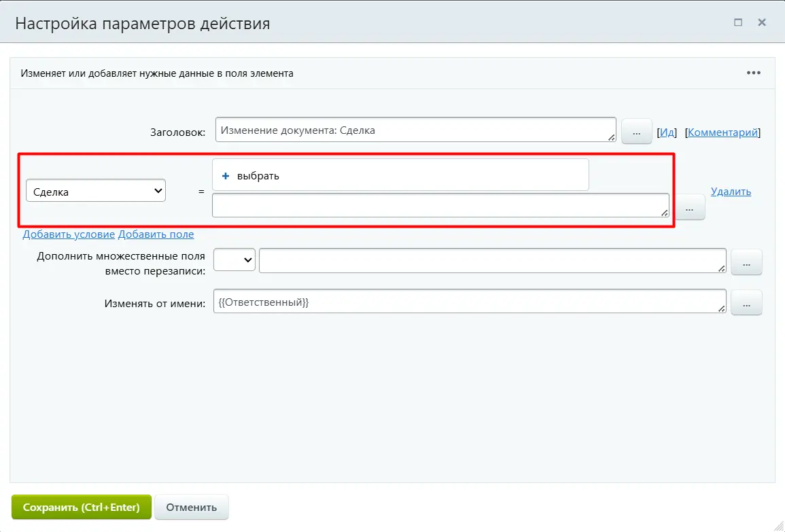Click Добавить условие link
This screenshot has height=532, width=785.
click(69, 234)
